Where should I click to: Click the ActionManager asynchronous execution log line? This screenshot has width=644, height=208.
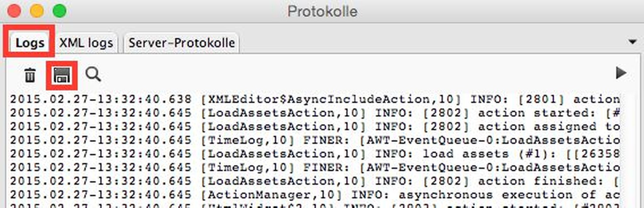[314, 195]
